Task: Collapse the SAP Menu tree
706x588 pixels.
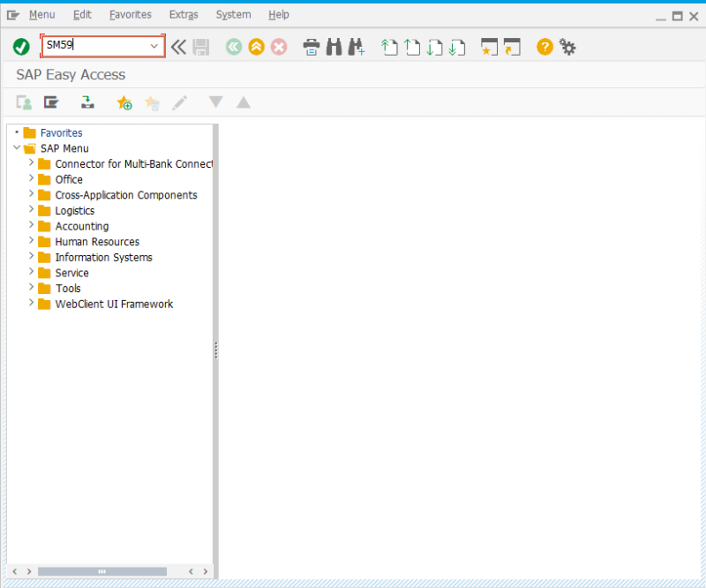Action: (x=16, y=148)
